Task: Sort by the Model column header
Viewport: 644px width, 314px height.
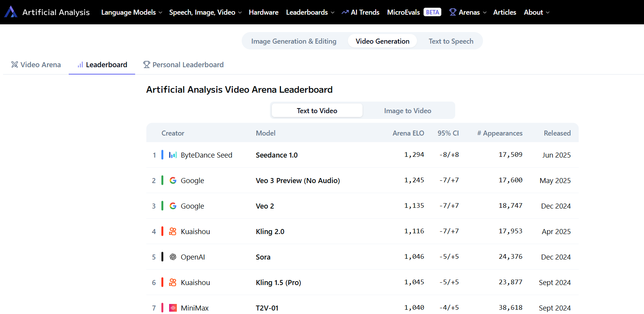Action: (x=266, y=133)
